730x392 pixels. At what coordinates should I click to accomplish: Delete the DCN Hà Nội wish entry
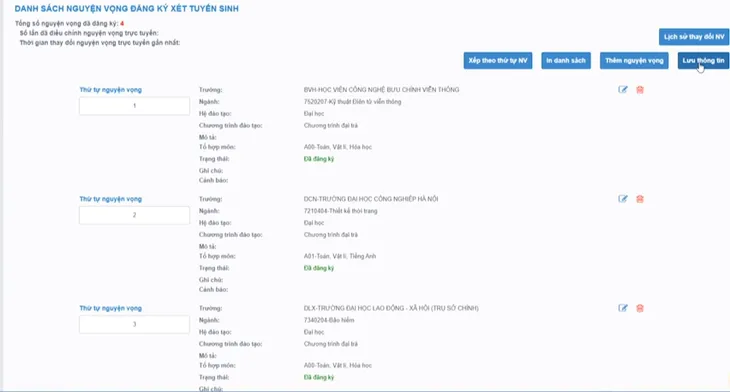640,199
